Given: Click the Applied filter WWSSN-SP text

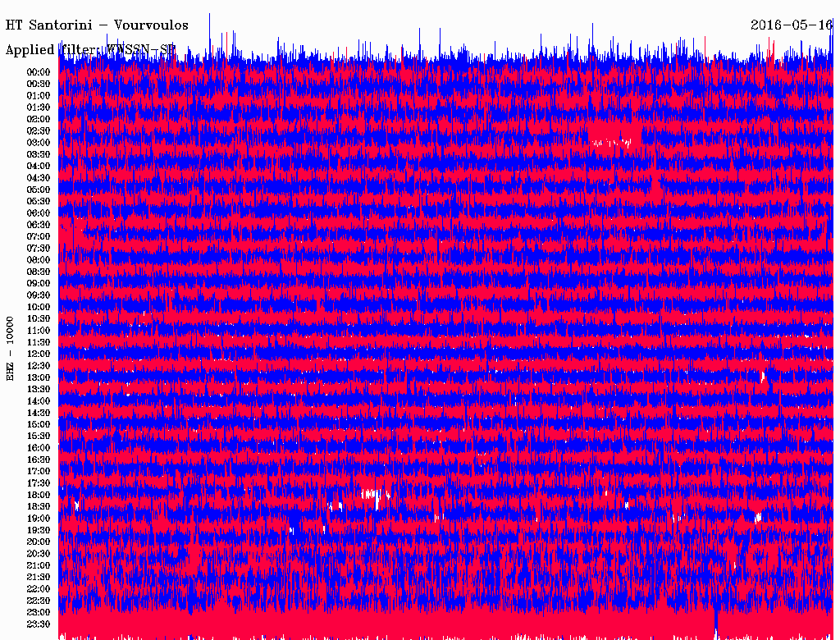Looking at the screenshot, I should pyautogui.click(x=90, y=50).
